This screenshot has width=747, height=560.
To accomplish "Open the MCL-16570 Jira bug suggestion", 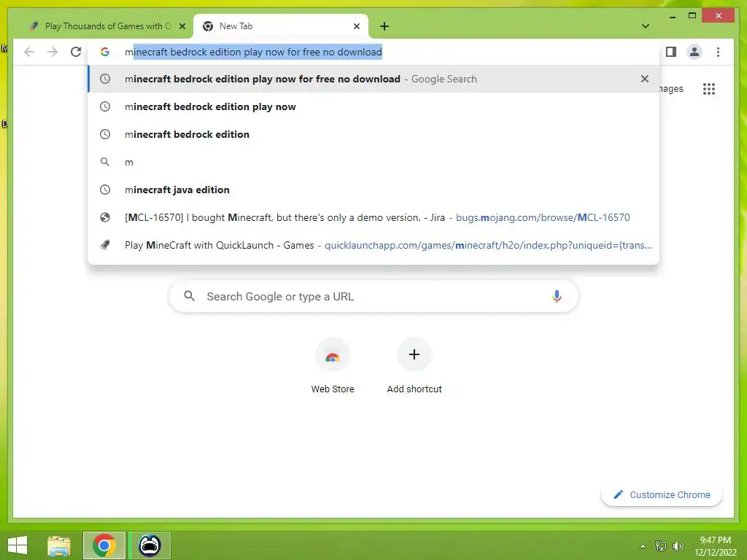I will (373, 217).
